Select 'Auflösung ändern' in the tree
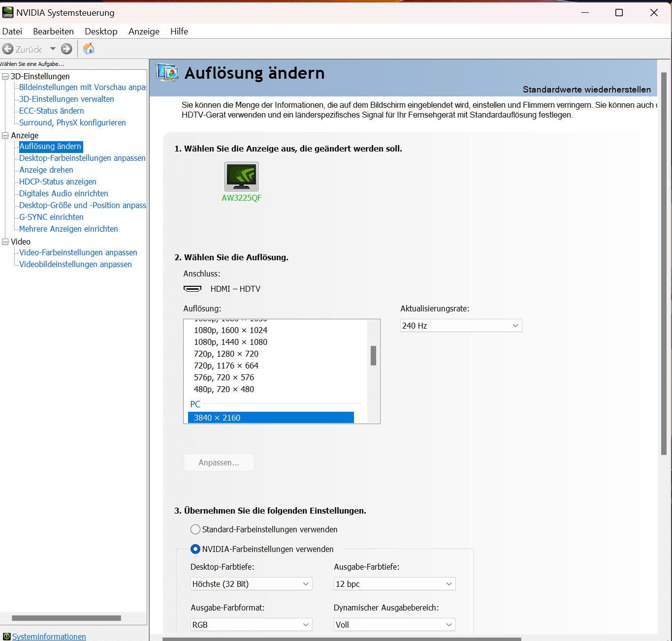The height and width of the screenshot is (641, 672). tap(50, 146)
